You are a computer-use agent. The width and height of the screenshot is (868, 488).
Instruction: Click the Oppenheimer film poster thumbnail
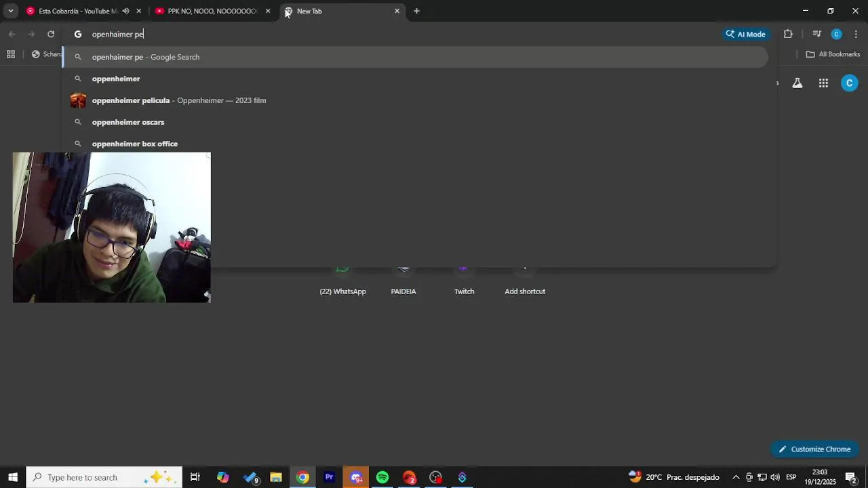[x=79, y=100]
